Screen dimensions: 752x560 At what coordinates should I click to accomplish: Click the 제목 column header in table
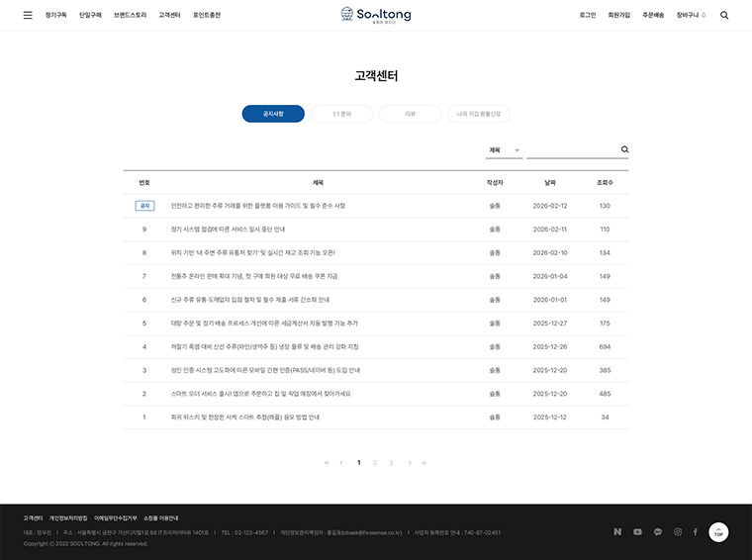(x=318, y=183)
